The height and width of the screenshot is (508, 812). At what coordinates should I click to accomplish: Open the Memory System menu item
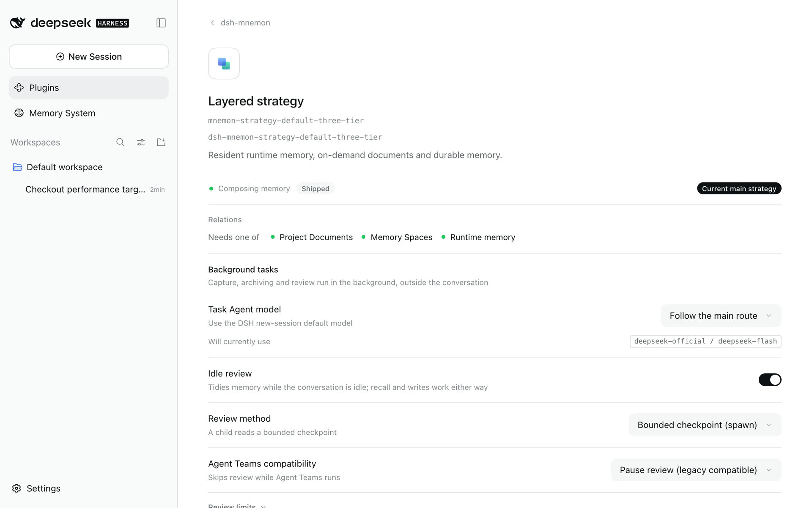(89, 113)
